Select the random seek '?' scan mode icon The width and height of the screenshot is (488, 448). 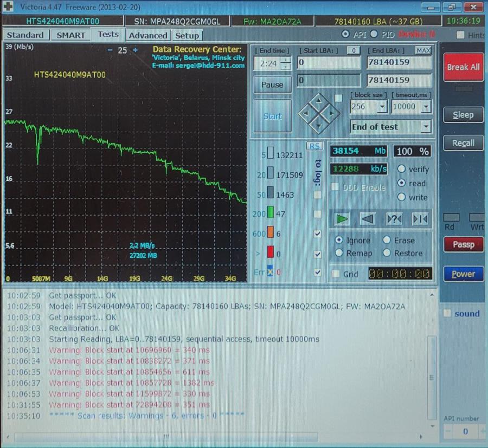(394, 219)
